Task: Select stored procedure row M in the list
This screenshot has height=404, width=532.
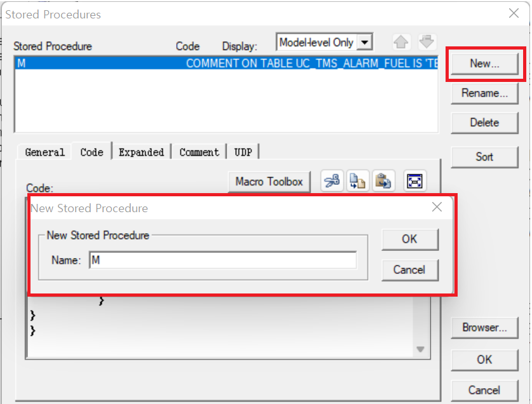Action: pos(226,63)
